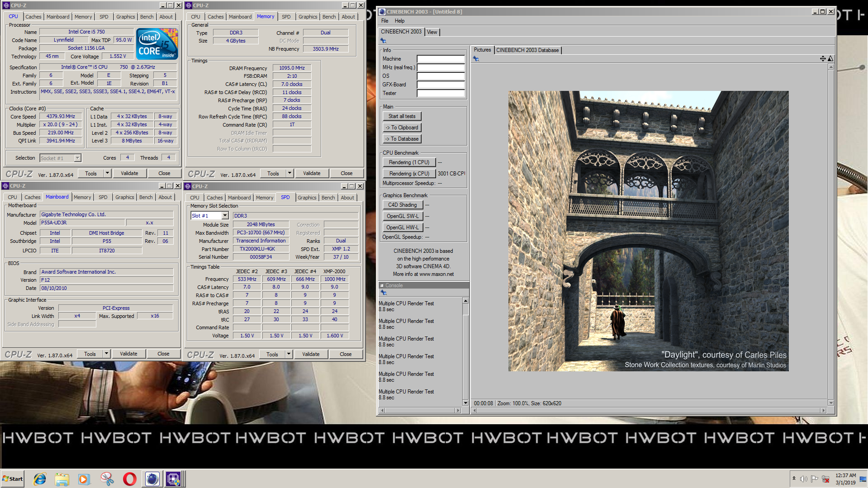The width and height of the screenshot is (868, 488).
Task: Run Rendering (x CPU) benchmark
Action: (x=409, y=174)
